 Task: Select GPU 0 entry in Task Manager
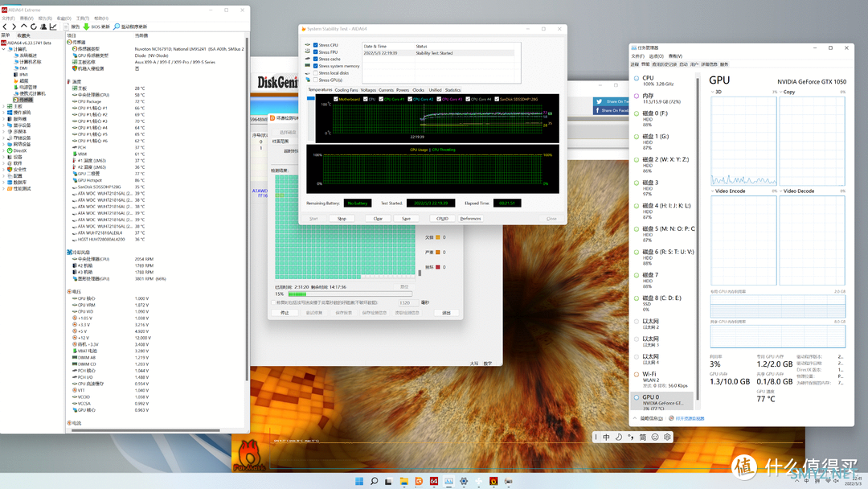662,401
